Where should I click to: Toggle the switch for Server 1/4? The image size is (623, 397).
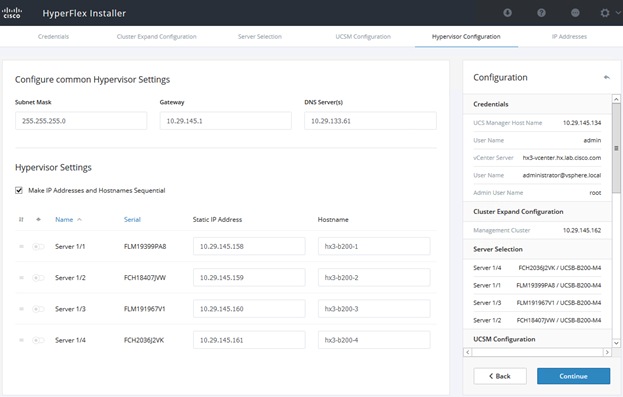pyautogui.click(x=38, y=340)
